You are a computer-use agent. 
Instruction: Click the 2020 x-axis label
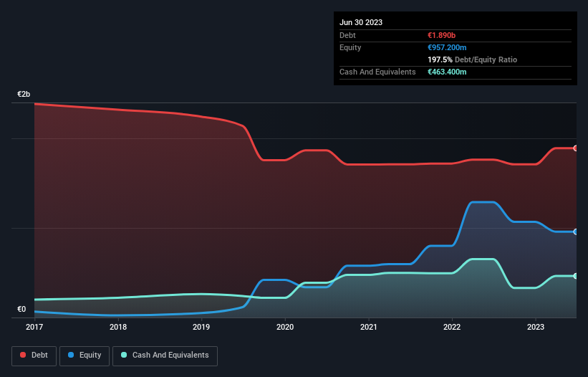tap(285, 327)
